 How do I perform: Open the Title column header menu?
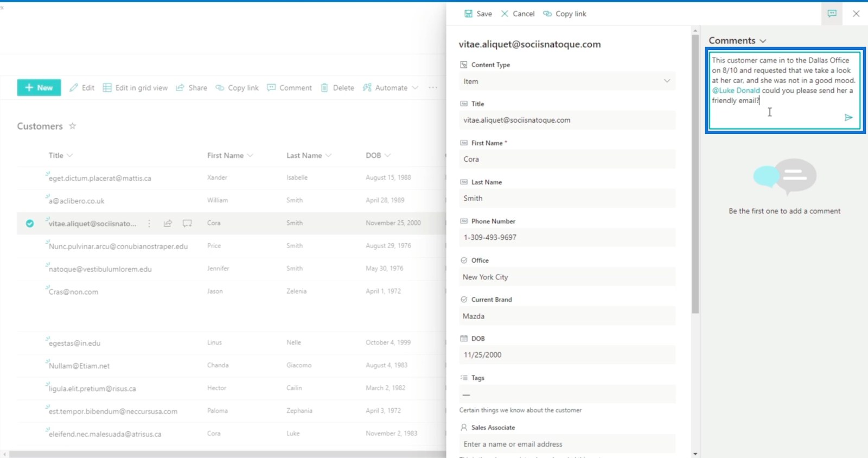click(x=61, y=155)
